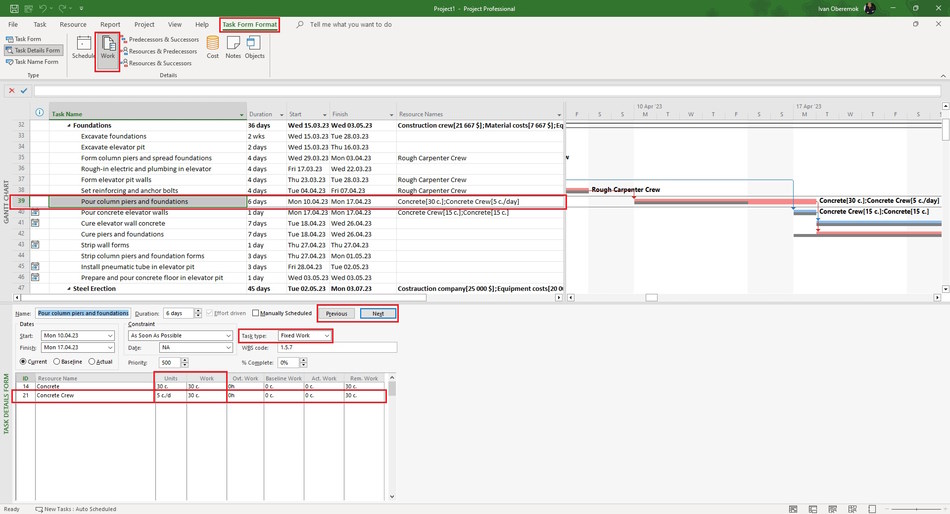Toggle Effort driven checkbox
The image size is (950, 514).
pyautogui.click(x=210, y=313)
